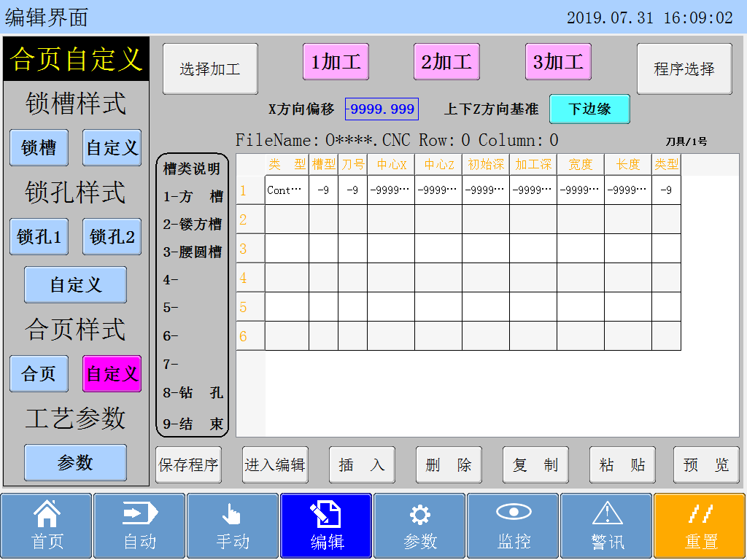The height and width of the screenshot is (560, 747).
Task: Click the 宽度 column header
Action: tap(581, 165)
